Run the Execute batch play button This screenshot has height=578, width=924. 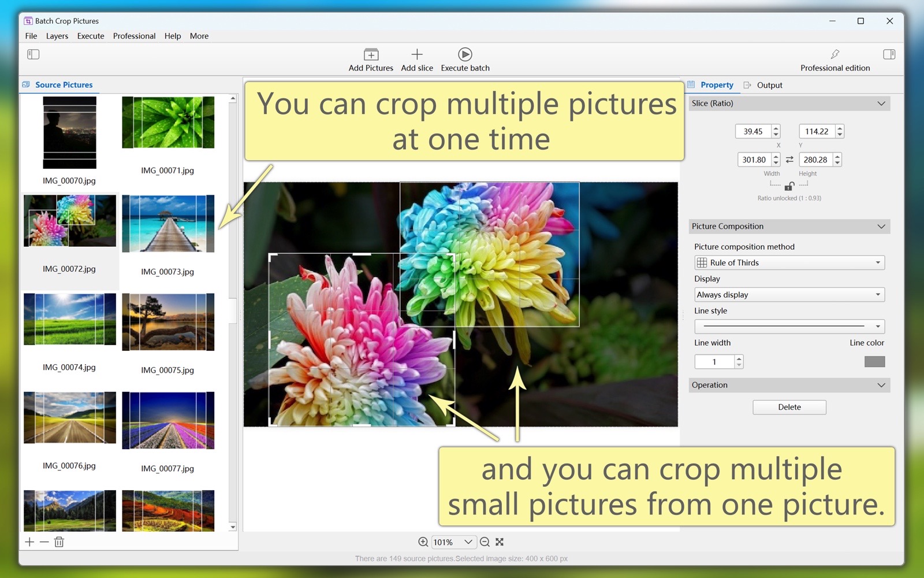[x=465, y=54]
